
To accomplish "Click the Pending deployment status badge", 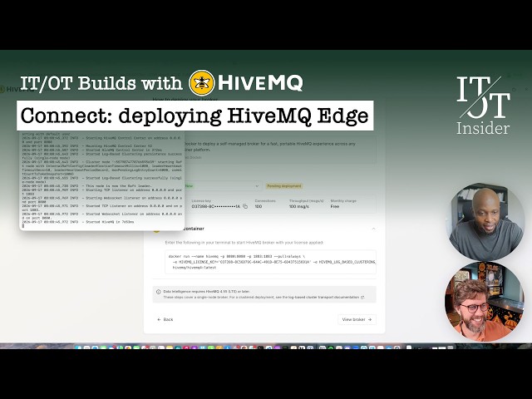I will (x=284, y=186).
